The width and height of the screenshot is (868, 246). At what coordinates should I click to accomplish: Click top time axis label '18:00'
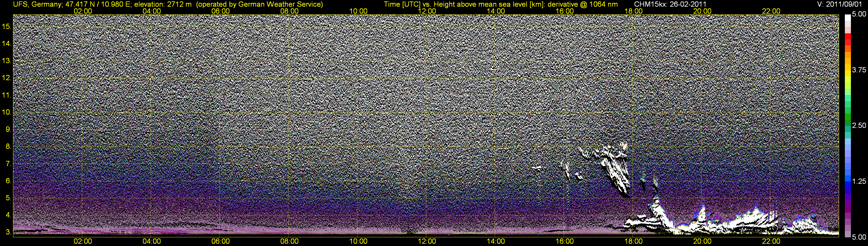(x=633, y=11)
